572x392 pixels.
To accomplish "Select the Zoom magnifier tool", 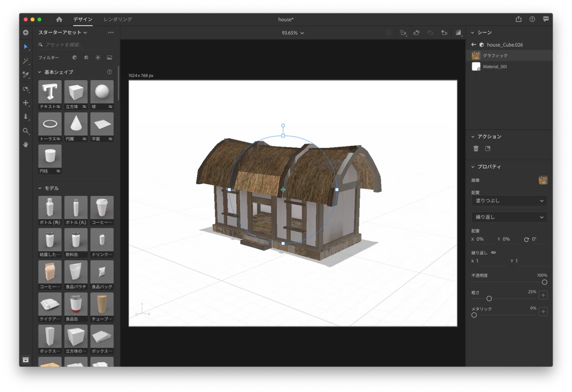I will [26, 131].
